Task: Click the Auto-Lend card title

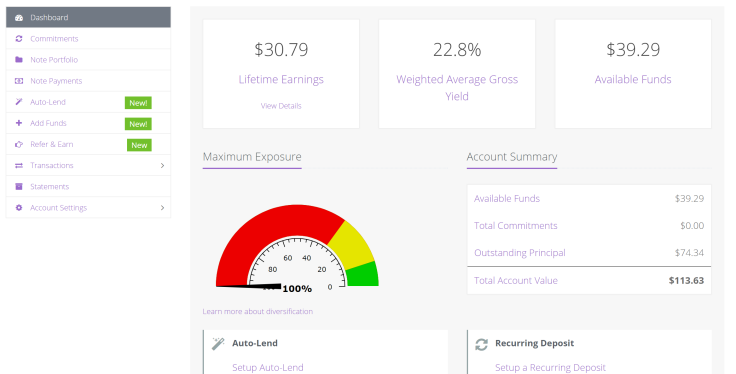Action: pyautogui.click(x=255, y=343)
